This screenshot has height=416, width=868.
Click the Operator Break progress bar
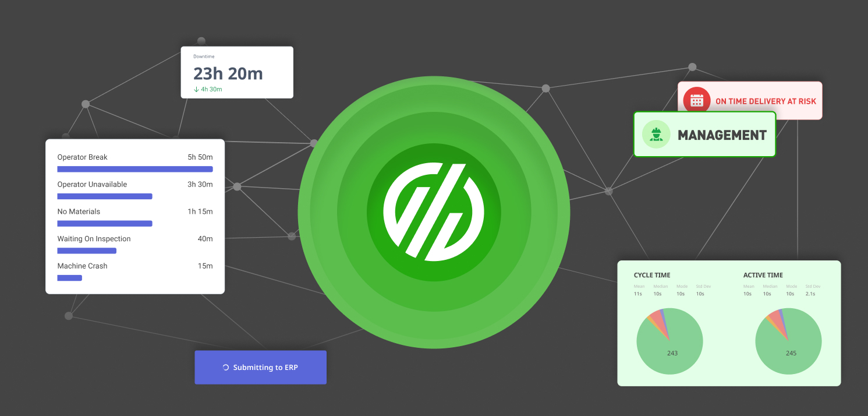coord(134,169)
